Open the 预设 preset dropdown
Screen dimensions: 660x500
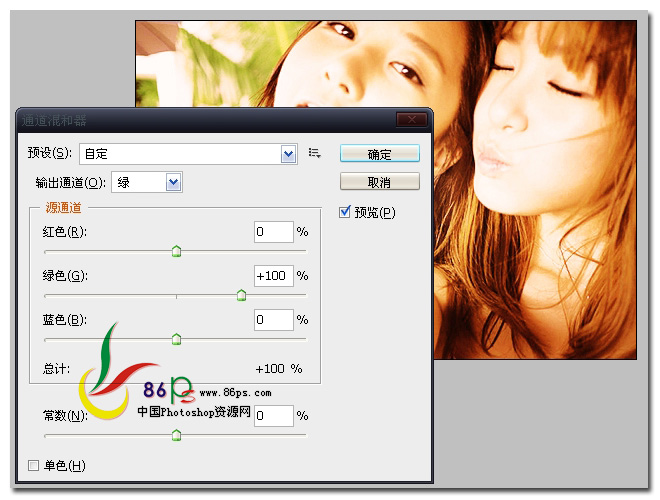click(289, 154)
